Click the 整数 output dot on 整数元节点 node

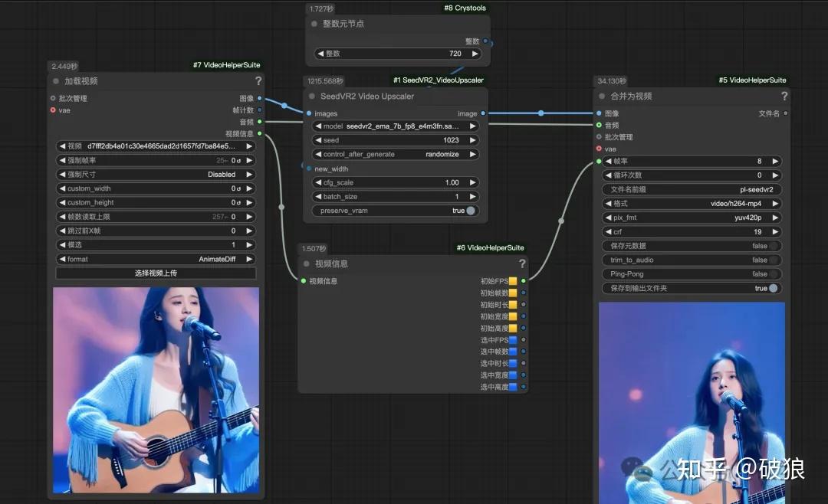[x=487, y=40]
